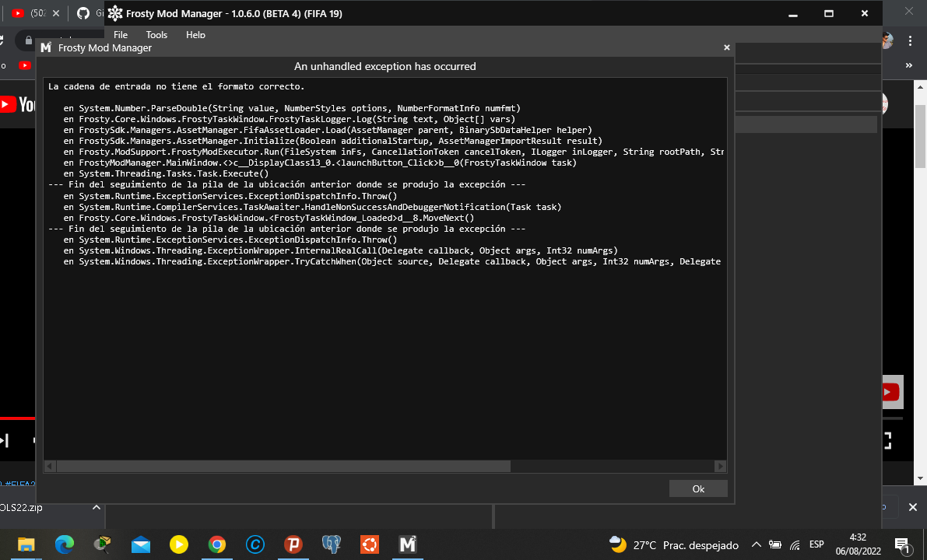Screen dimensions: 927x560
Task: Close the YouTube tab in Chrome
Action: pyautogui.click(x=56, y=13)
